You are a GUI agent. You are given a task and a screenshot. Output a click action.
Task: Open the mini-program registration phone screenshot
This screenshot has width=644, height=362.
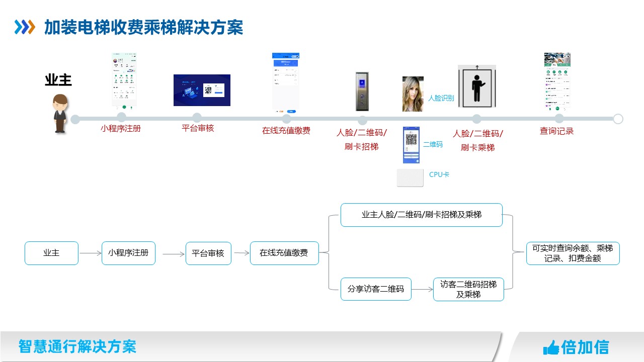click(124, 80)
